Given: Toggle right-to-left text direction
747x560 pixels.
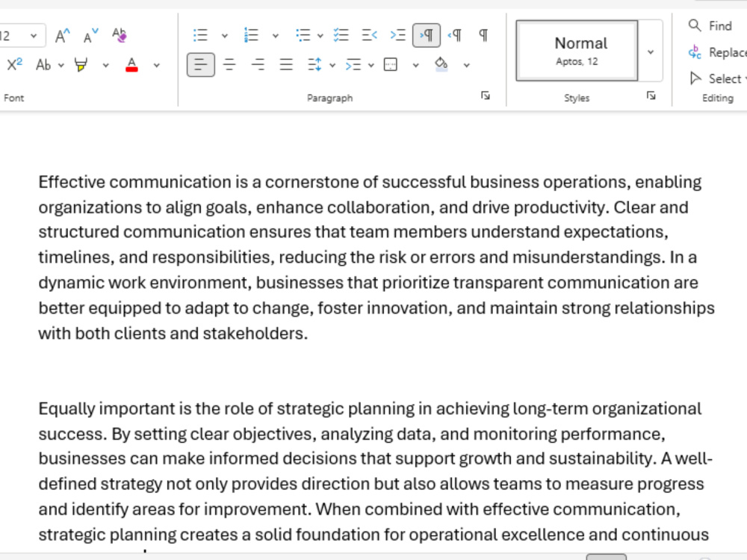Looking at the screenshot, I should point(455,35).
